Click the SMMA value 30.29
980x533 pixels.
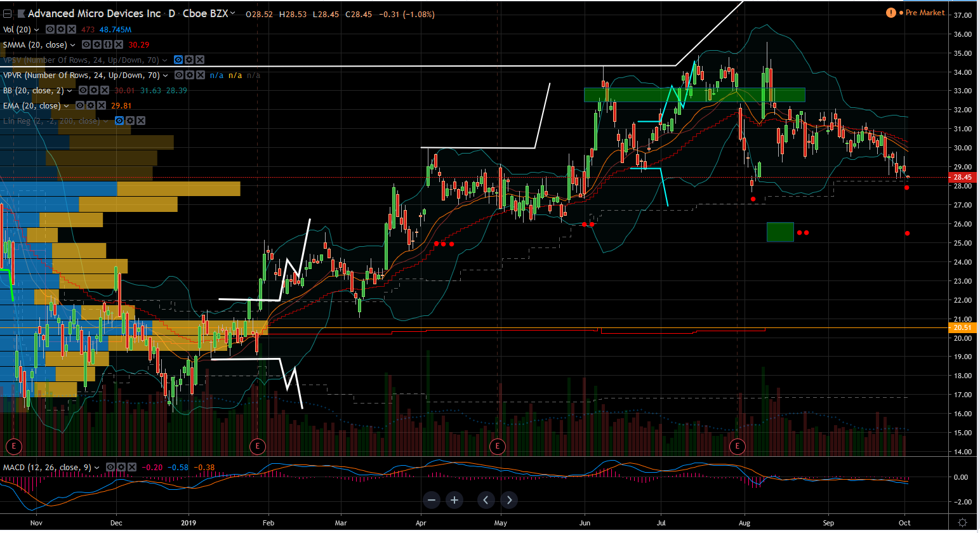point(139,45)
